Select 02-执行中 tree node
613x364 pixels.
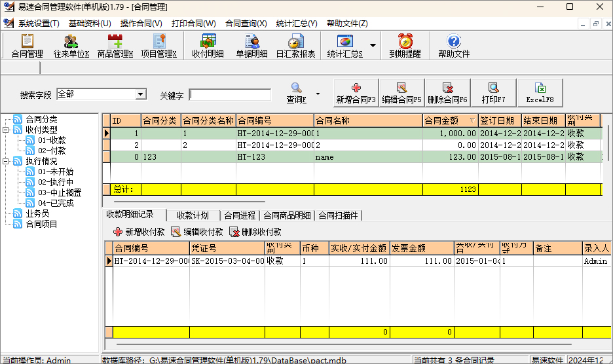pos(56,182)
